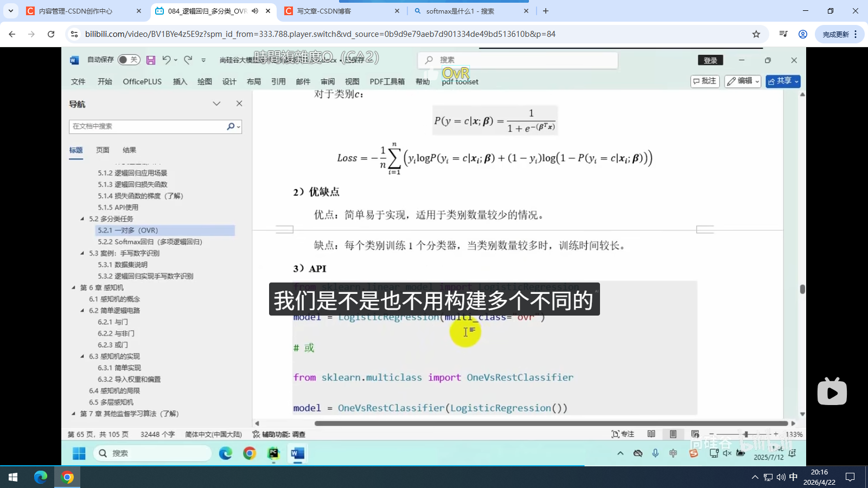Viewport: 868px width, 488px height.
Task: Click the Word save icon
Action: pyautogui.click(x=151, y=60)
